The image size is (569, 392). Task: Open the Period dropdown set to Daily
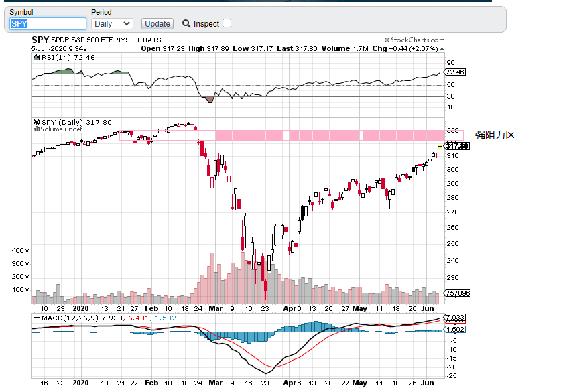pos(112,24)
